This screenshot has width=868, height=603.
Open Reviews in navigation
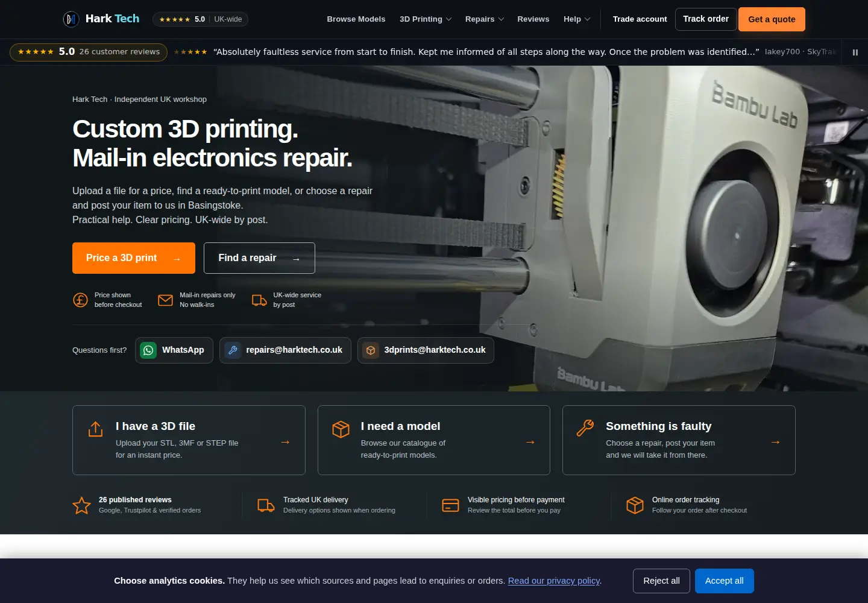click(533, 19)
